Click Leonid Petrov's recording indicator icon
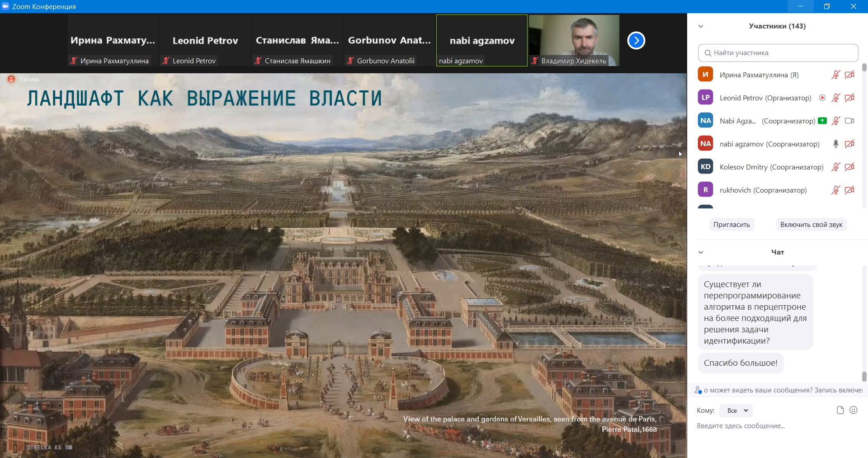Image resolution: width=868 pixels, height=458 pixels. pyautogui.click(x=822, y=98)
